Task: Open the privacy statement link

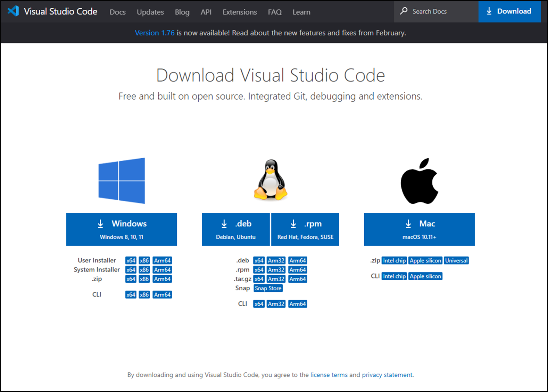Action: coord(387,375)
